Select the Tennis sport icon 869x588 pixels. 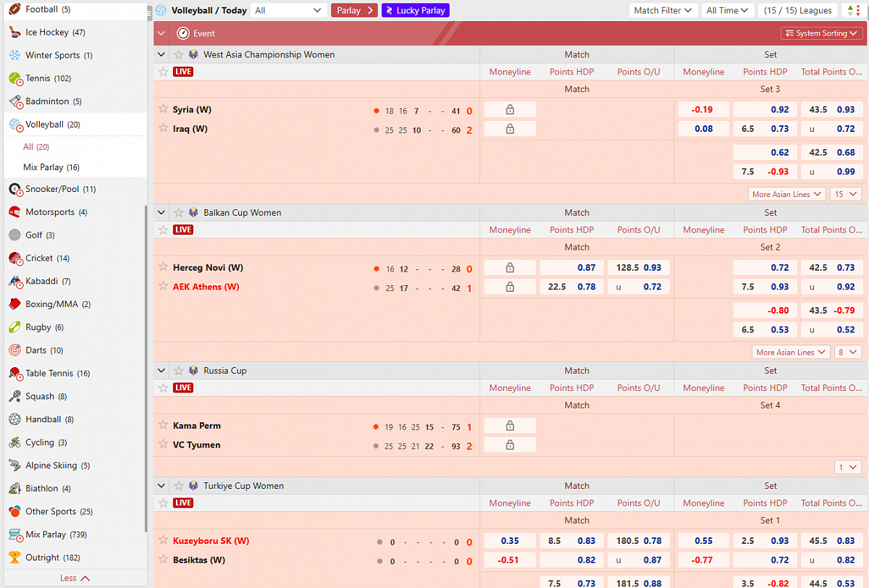(x=16, y=78)
